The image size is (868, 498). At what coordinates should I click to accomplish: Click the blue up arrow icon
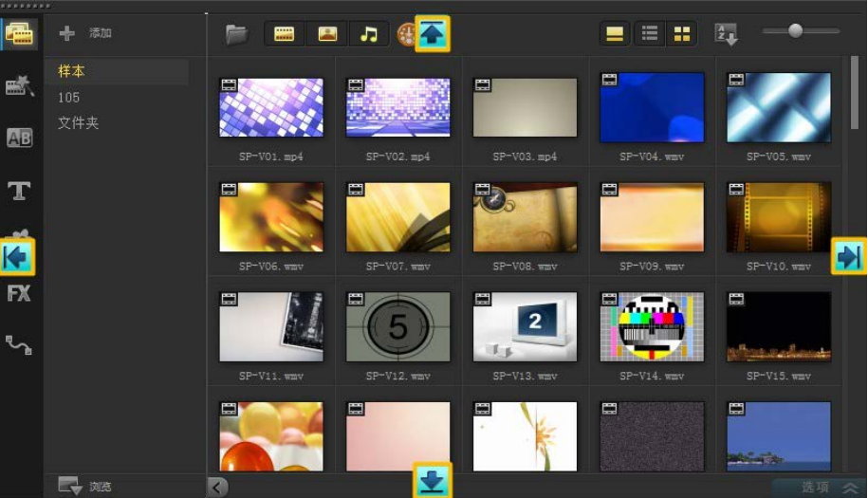(433, 34)
